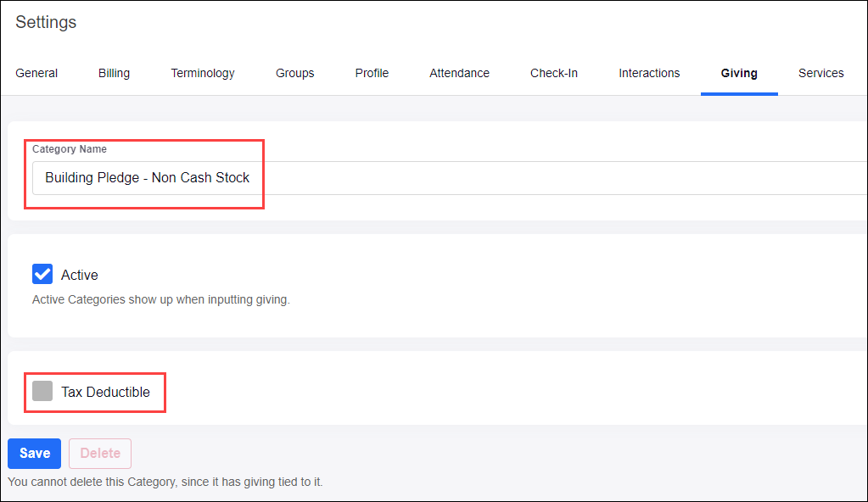This screenshot has width=868, height=502.
Task: Save the category settings
Action: click(x=35, y=454)
